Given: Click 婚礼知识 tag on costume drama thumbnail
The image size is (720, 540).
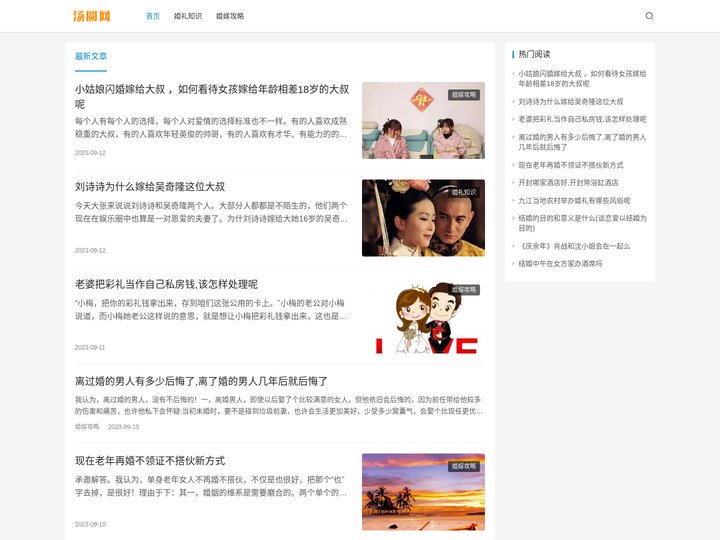Looking at the screenshot, I should point(464,192).
